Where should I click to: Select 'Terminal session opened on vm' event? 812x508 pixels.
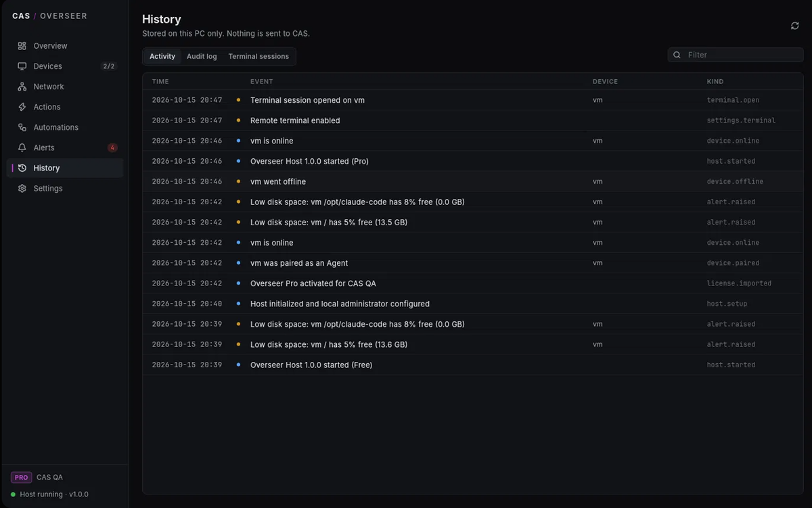click(x=307, y=100)
